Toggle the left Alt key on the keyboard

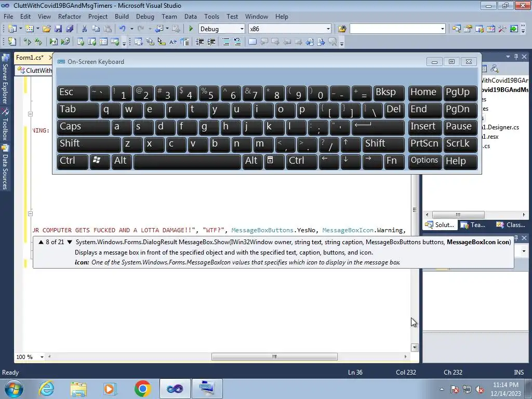pos(121,161)
